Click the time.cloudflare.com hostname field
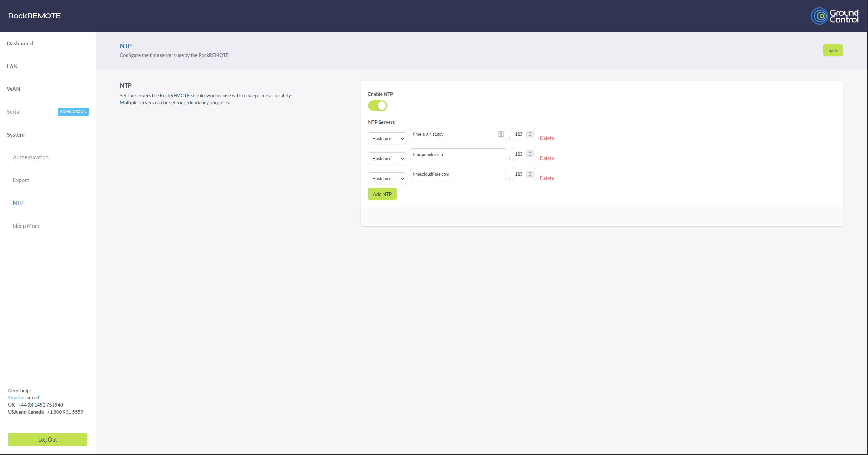Screen dimensions: 868x455 click(x=458, y=174)
